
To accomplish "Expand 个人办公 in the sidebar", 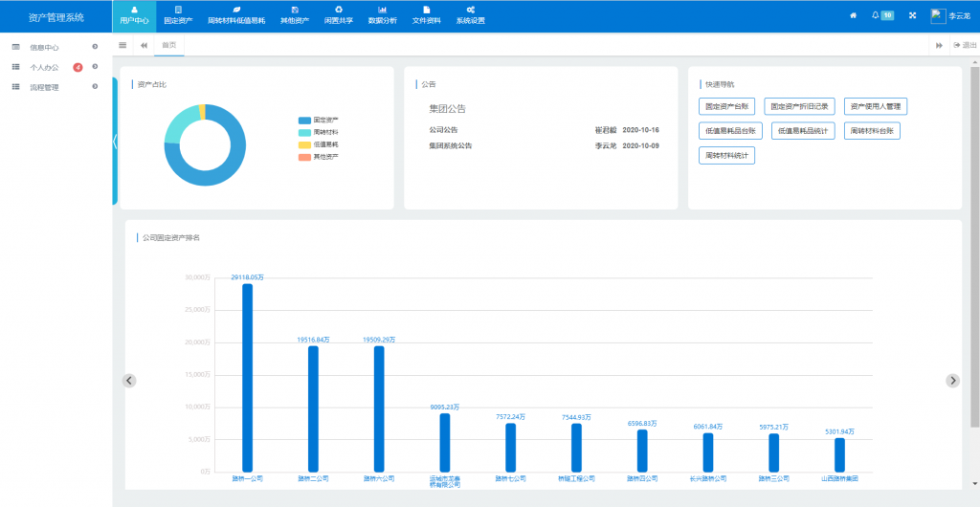I will point(45,67).
